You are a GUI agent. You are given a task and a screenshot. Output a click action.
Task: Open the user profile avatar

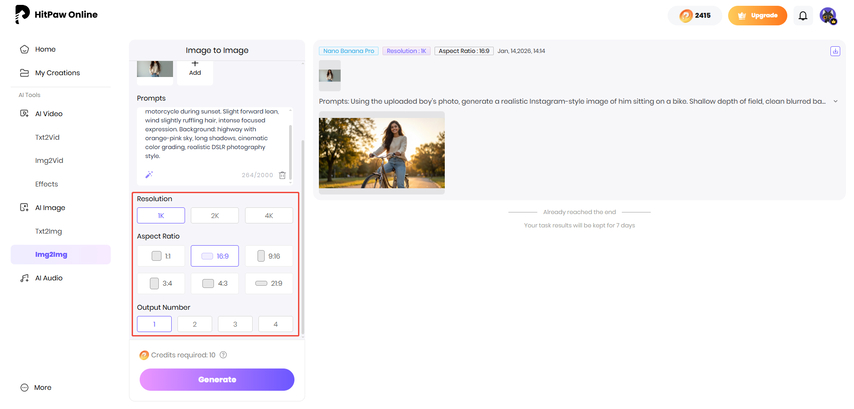828,16
